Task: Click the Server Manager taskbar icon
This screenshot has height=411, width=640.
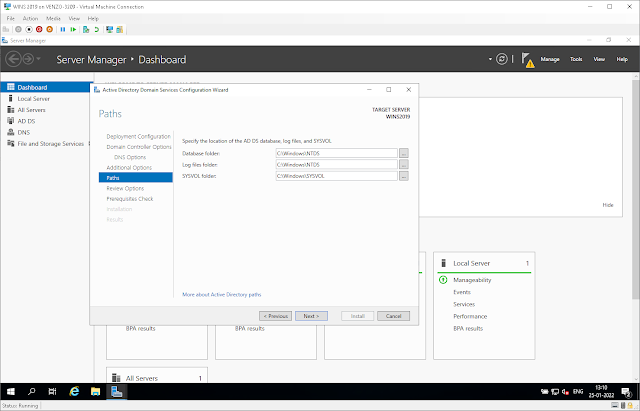Action: pos(117,391)
